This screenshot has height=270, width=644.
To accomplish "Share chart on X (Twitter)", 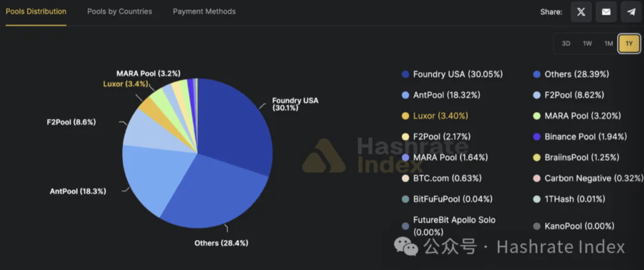I will coord(581,12).
